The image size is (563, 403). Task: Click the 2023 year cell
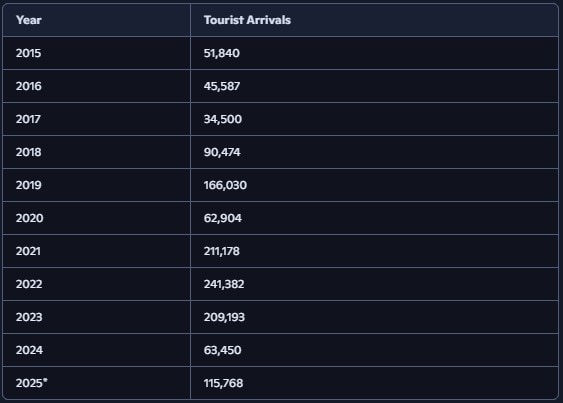pyautogui.click(x=96, y=317)
